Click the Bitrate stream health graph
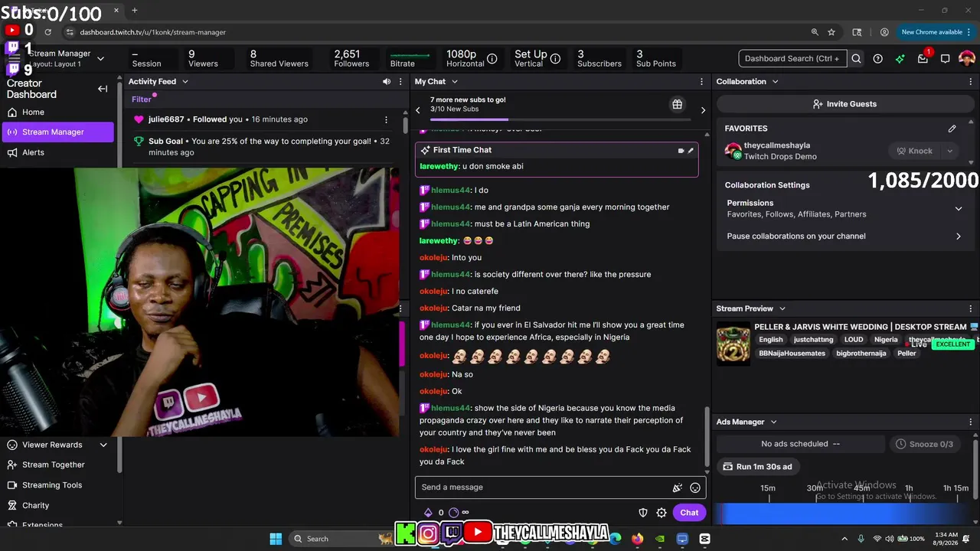This screenshot has width=980, height=551. point(410,55)
